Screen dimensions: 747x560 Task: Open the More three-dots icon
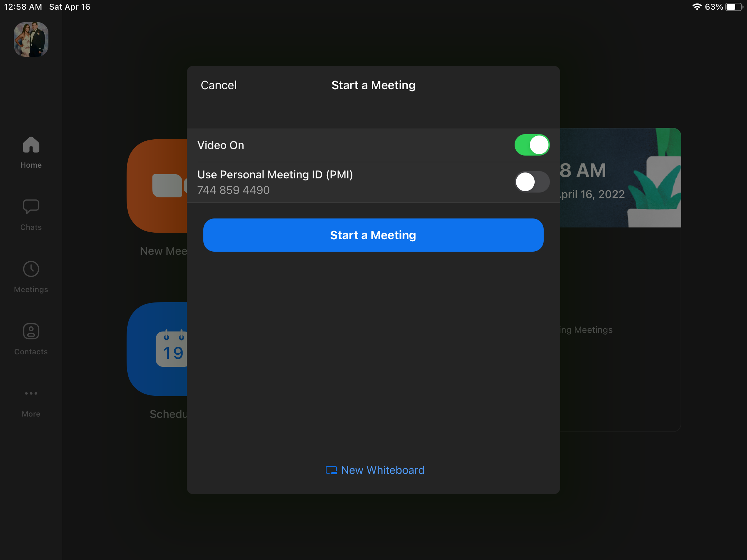[31, 393]
